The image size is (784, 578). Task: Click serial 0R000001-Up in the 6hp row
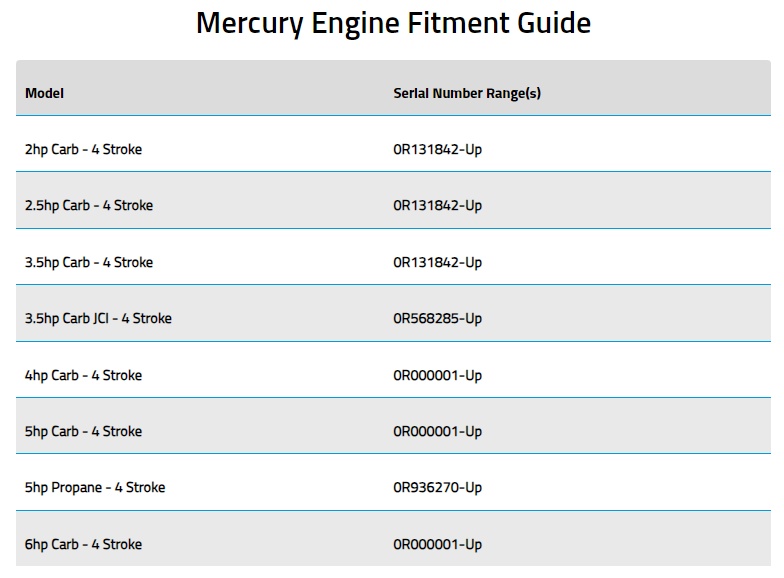click(x=438, y=544)
